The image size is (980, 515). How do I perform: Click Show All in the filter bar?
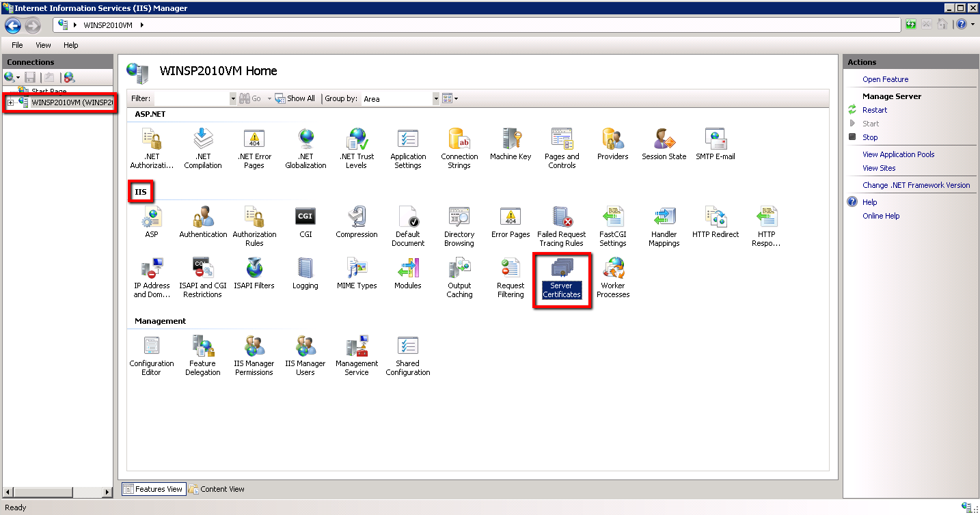pyautogui.click(x=295, y=98)
